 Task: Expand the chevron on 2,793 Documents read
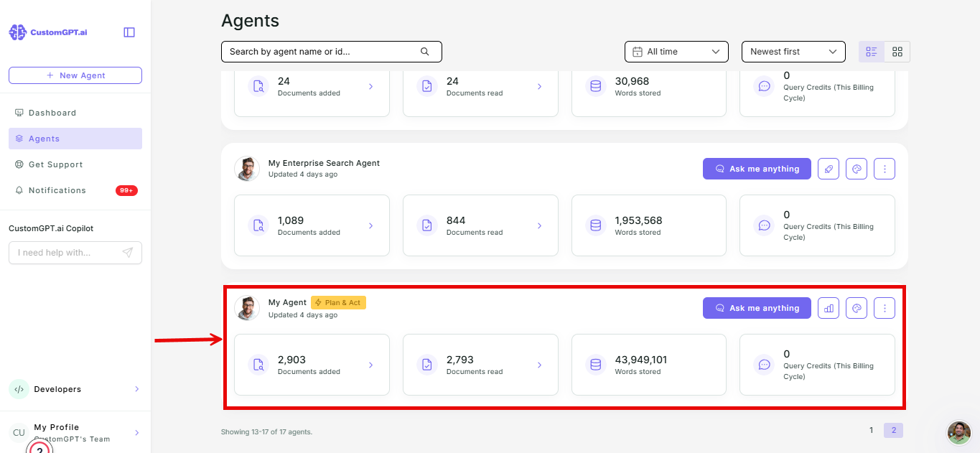[540, 365]
